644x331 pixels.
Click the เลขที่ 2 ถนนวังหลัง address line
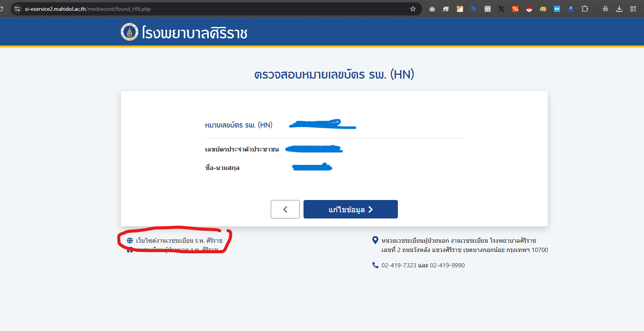pos(465,250)
